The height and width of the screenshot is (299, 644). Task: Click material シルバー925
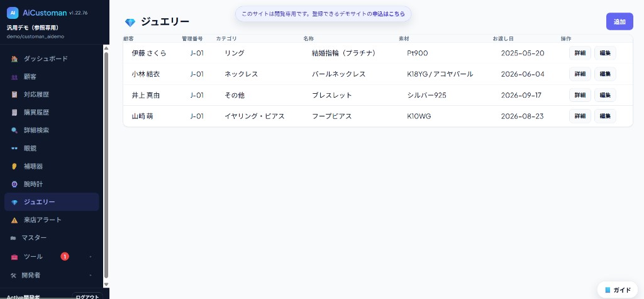(427, 95)
